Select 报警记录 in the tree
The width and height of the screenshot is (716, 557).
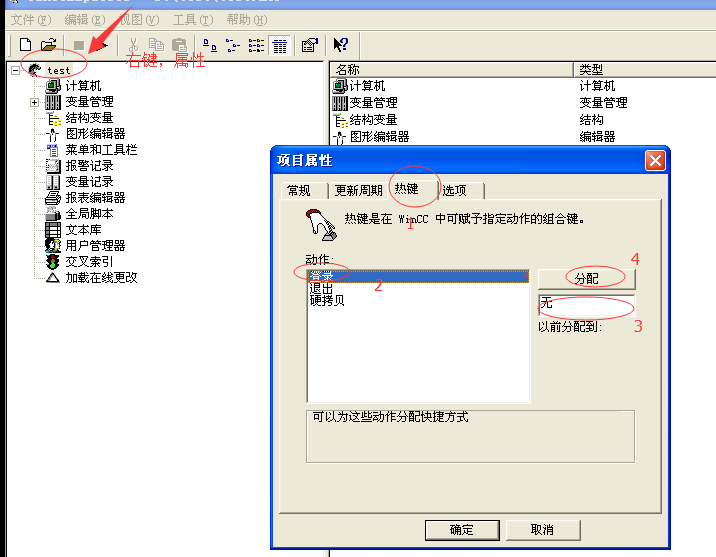click(x=89, y=166)
